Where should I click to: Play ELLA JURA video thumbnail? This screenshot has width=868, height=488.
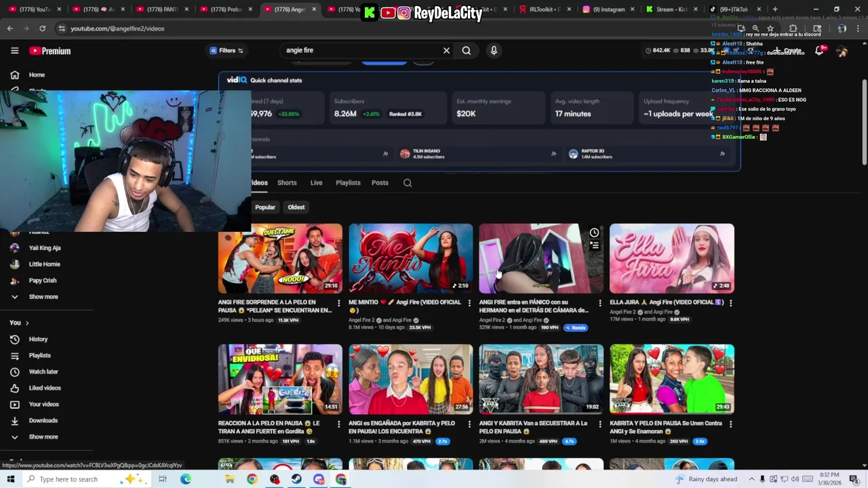coord(672,258)
